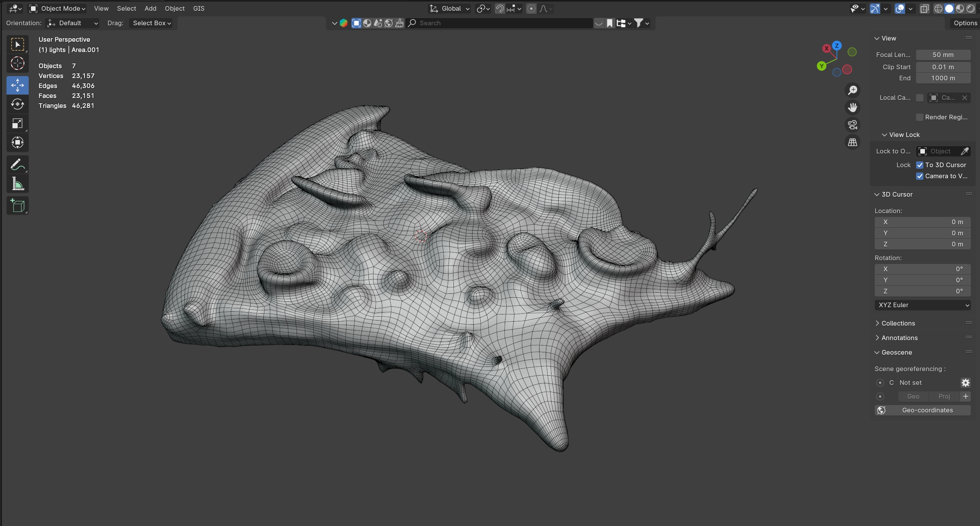Screen dimensions: 980x526
Task: Click the Add Cube tool icon
Action: click(x=18, y=206)
